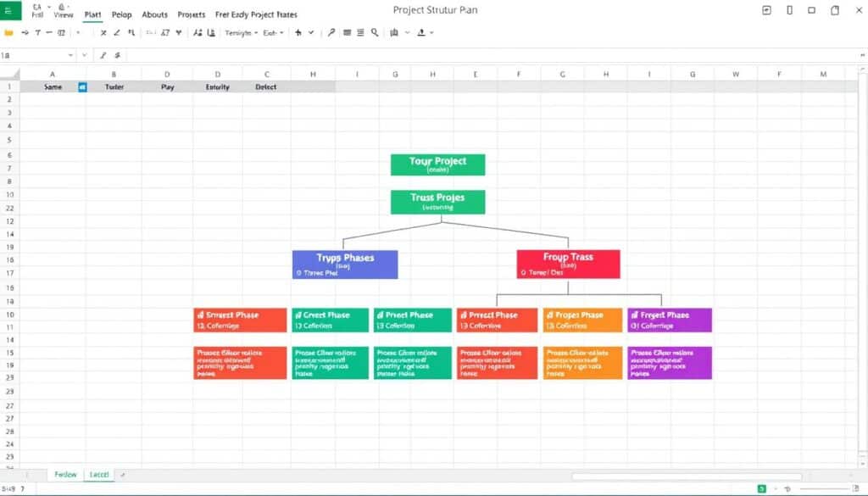Click the first formula bar pen icon
Image resolution: width=868 pixels, height=496 pixels.
(x=103, y=55)
